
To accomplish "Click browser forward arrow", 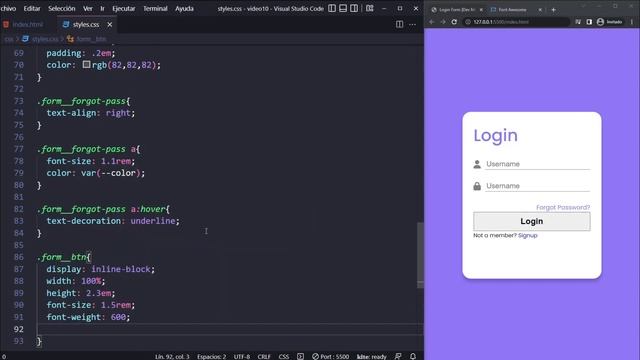I will 443,22.
